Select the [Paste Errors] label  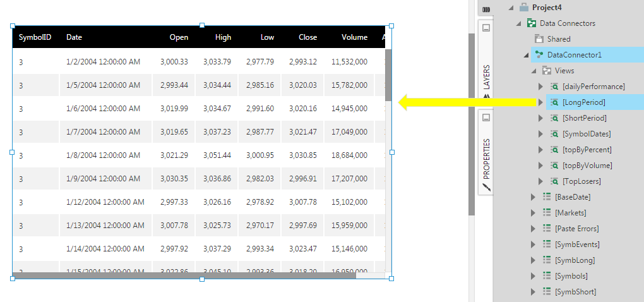(x=576, y=229)
